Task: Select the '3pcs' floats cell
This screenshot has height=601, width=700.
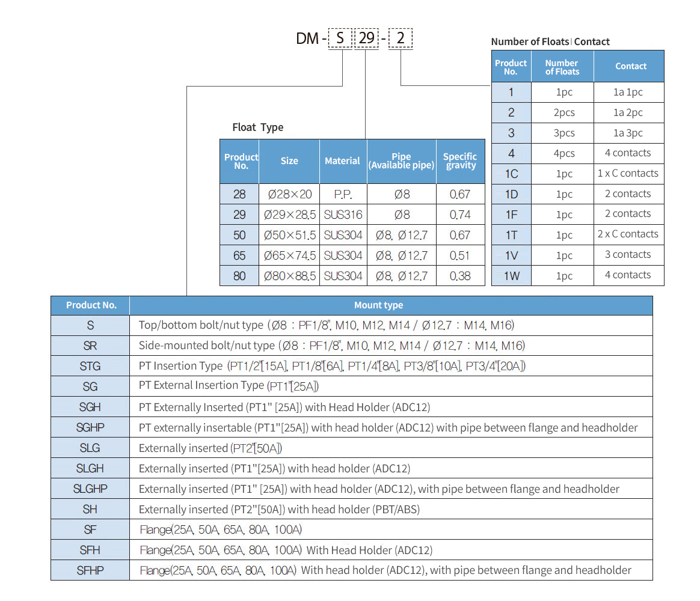Action: (x=562, y=133)
